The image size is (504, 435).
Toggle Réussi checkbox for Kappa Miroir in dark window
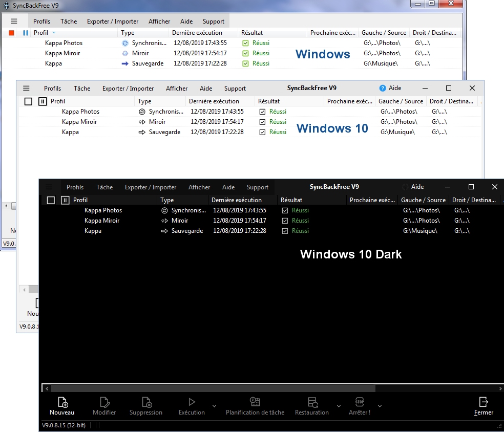285,221
